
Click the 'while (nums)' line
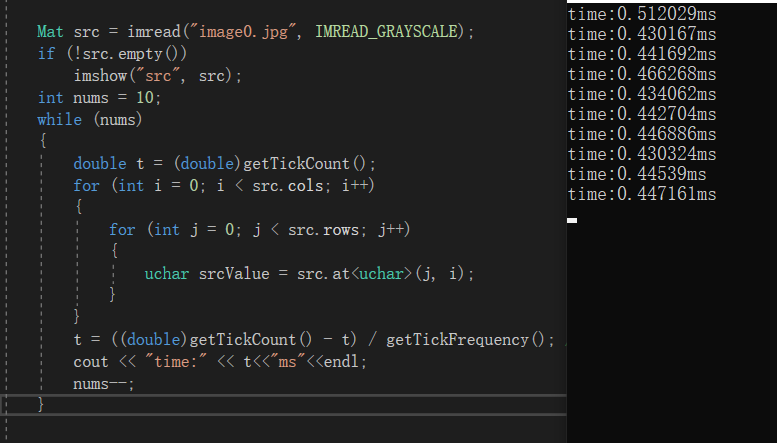point(90,119)
